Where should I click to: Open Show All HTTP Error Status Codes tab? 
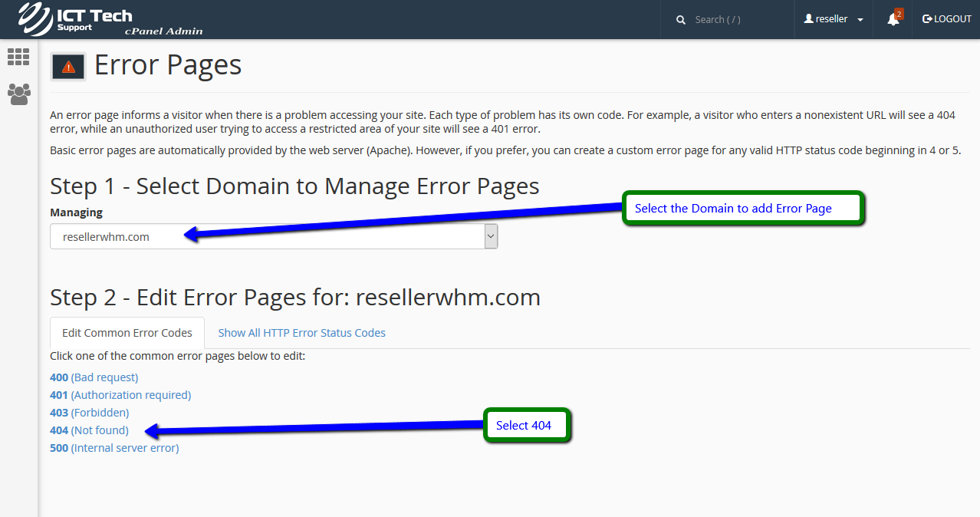pos(301,333)
